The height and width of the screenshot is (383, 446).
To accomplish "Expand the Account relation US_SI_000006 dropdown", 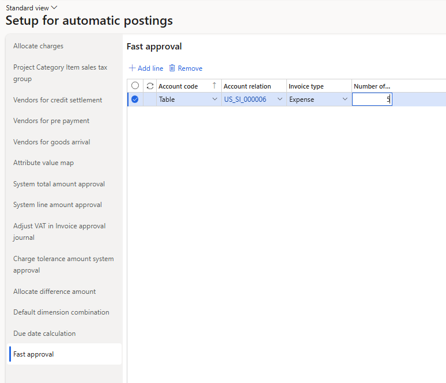I will pos(280,99).
